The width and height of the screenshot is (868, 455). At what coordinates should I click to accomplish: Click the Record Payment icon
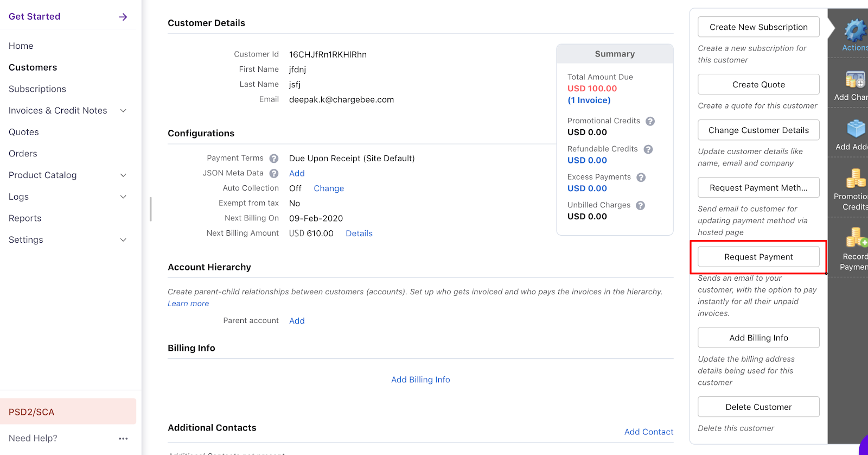[856, 237]
